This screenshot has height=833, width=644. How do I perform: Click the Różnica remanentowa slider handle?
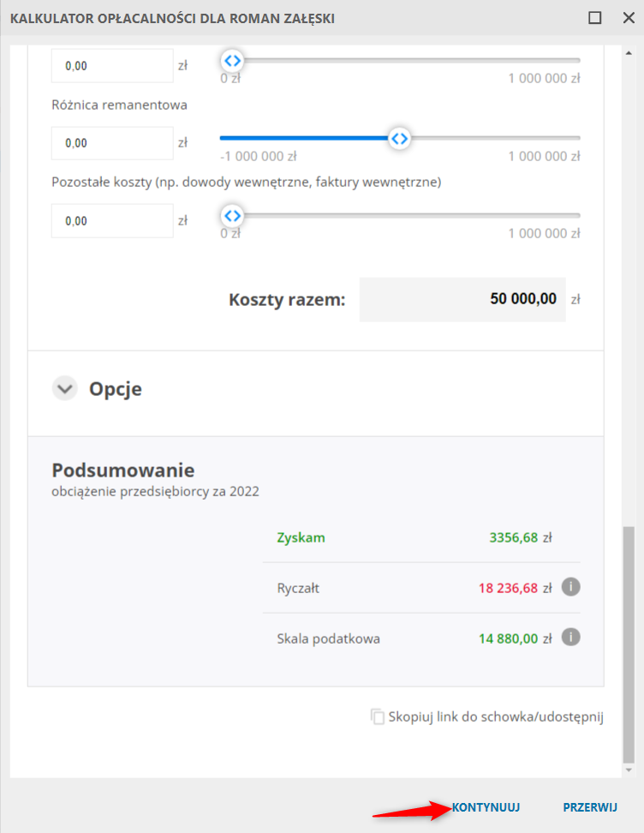[399, 138]
